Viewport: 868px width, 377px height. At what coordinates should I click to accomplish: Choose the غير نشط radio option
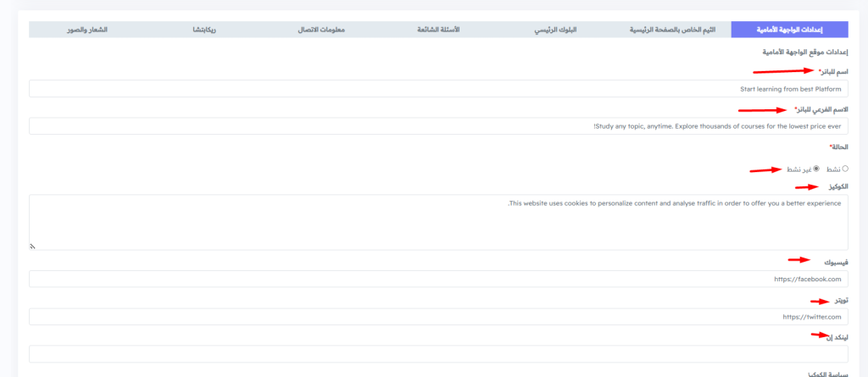pos(816,169)
